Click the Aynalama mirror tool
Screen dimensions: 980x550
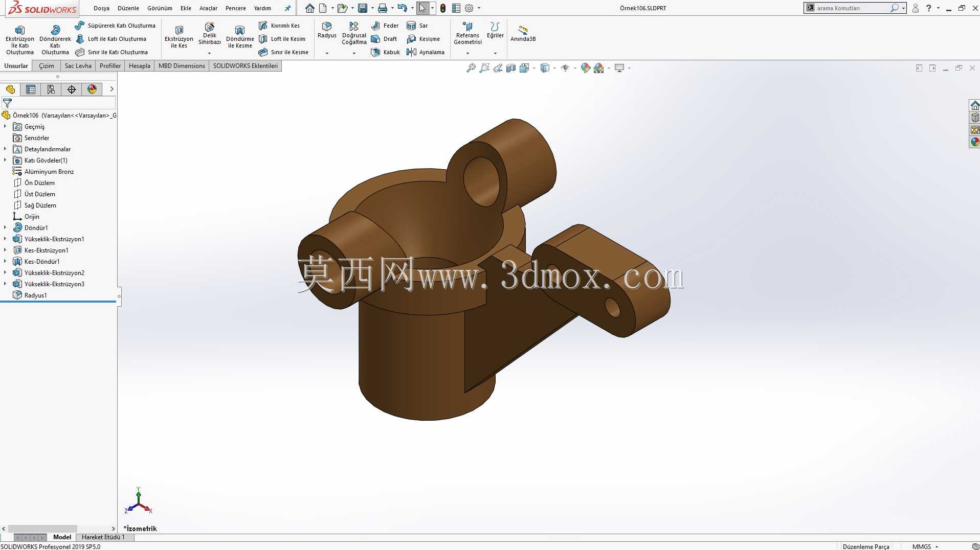click(426, 52)
